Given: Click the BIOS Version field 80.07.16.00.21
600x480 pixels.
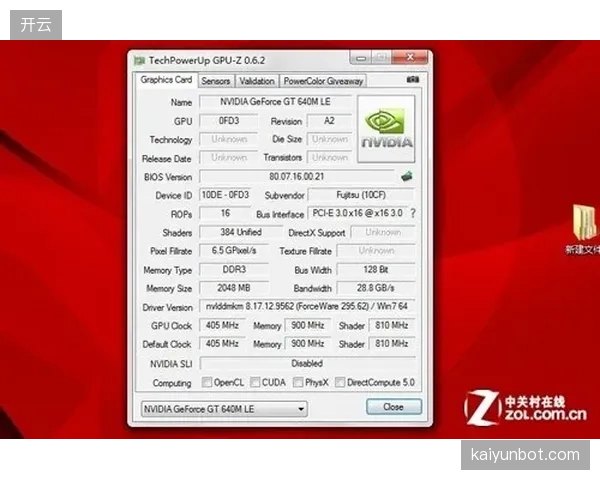Looking at the screenshot, I should click(297, 176).
